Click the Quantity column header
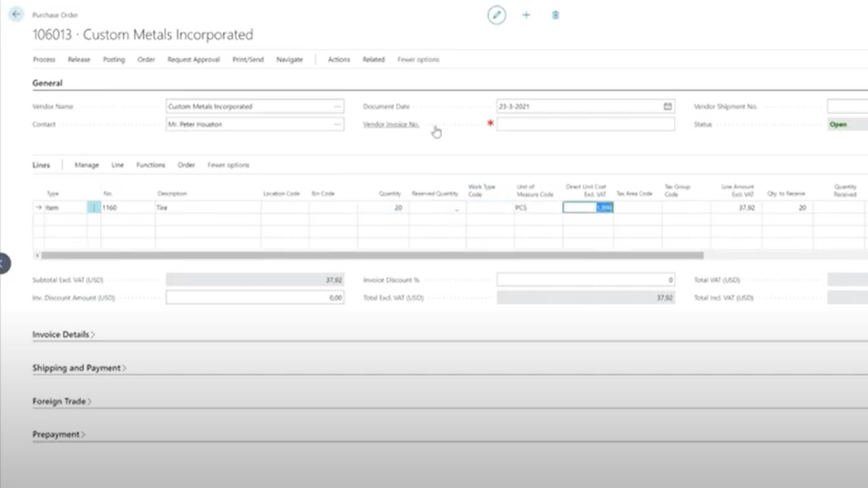 390,194
